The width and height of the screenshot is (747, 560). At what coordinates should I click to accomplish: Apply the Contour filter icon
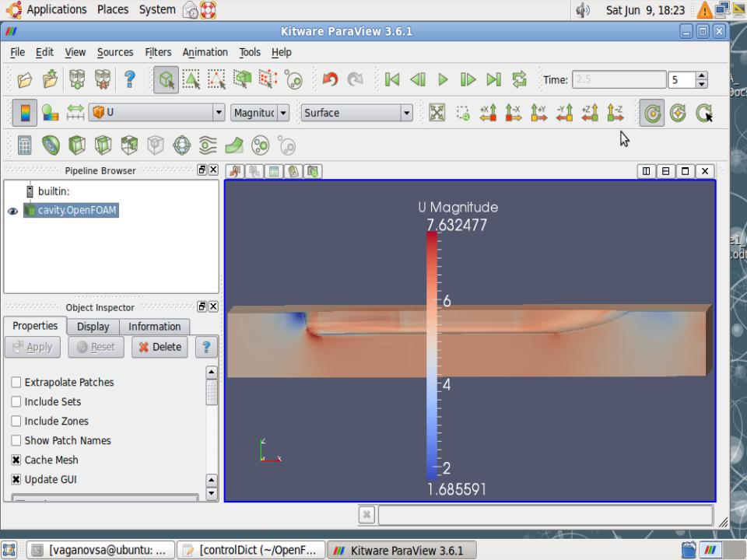pos(51,145)
